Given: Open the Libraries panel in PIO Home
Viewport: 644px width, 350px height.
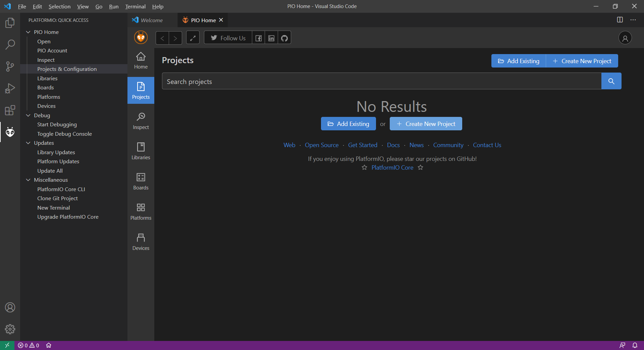Looking at the screenshot, I should pos(141,151).
